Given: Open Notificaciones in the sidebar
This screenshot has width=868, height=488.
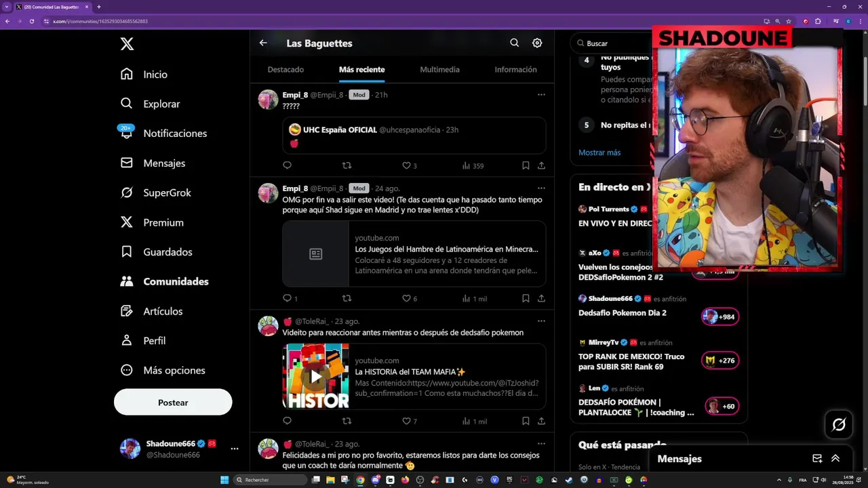Looking at the screenshot, I should (x=163, y=134).
